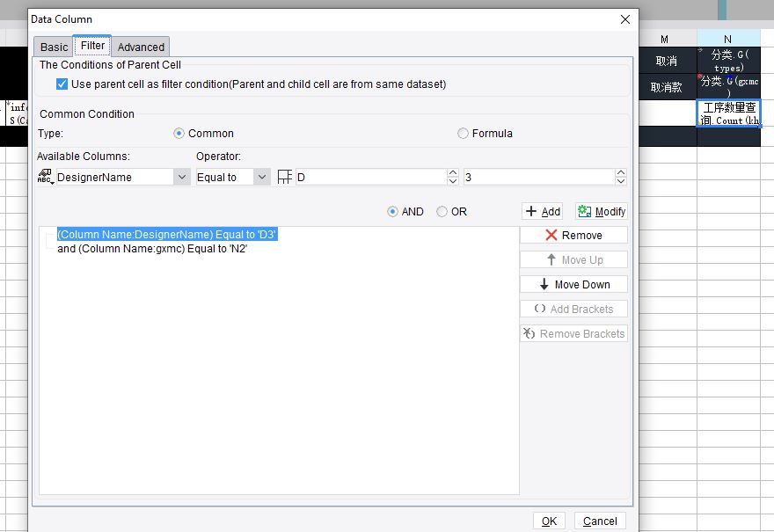Click the Add condition button

[x=543, y=211]
